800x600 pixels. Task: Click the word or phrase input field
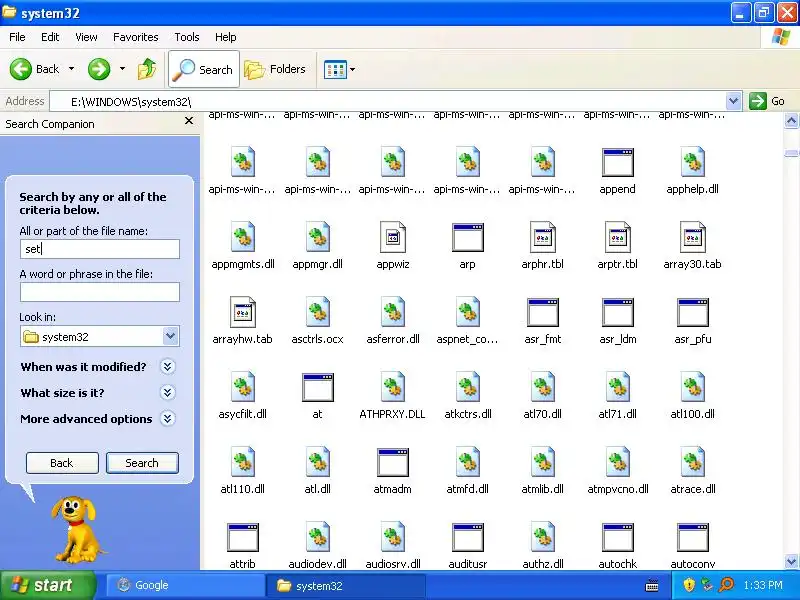(100, 292)
